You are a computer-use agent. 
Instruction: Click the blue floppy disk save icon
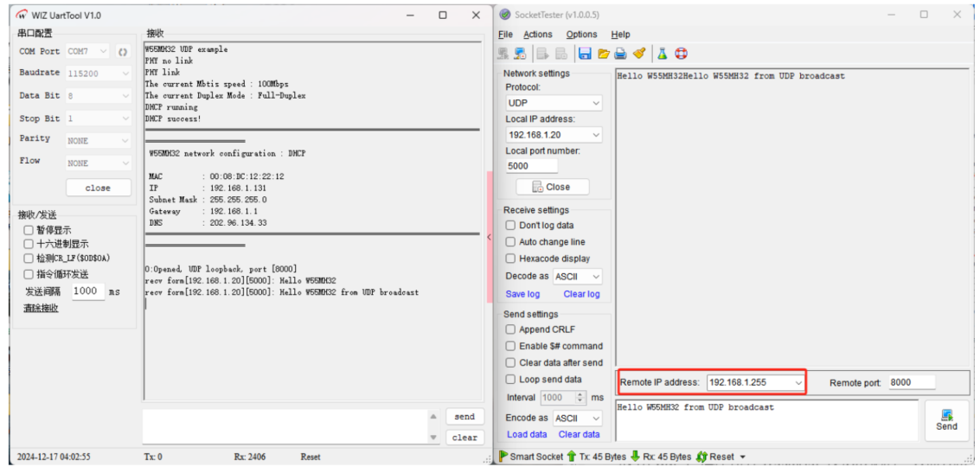pos(585,54)
